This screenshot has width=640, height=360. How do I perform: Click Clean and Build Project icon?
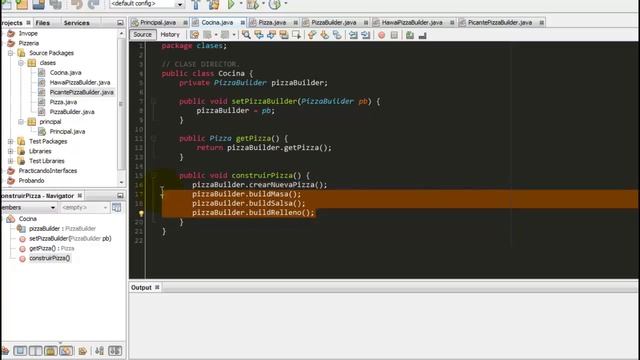click(x=213, y=4)
